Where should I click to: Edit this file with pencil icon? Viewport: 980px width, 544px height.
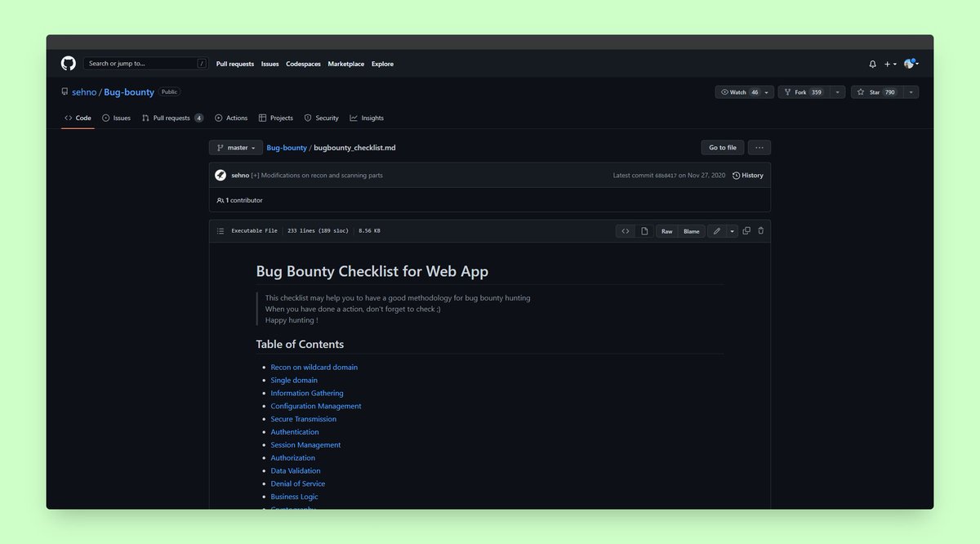pos(717,231)
